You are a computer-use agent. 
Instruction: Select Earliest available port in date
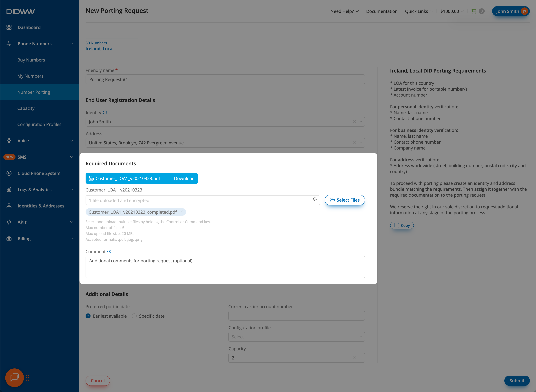pyautogui.click(x=88, y=316)
